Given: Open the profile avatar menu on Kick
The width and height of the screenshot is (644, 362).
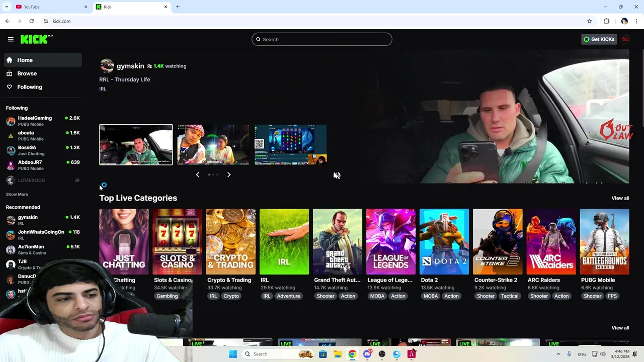Looking at the screenshot, I should coord(625,39).
